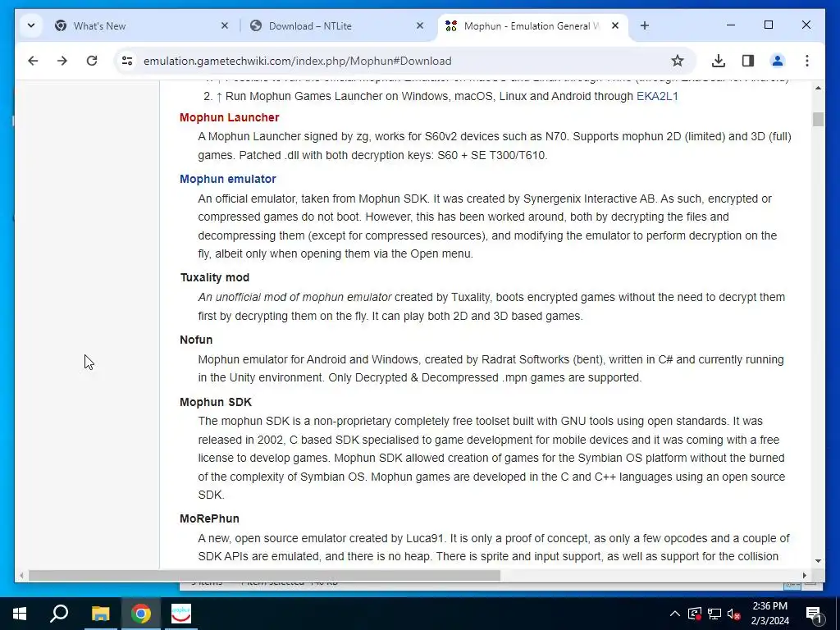The width and height of the screenshot is (840, 630).
Task: Open Chrome side panel
Action: tap(748, 61)
